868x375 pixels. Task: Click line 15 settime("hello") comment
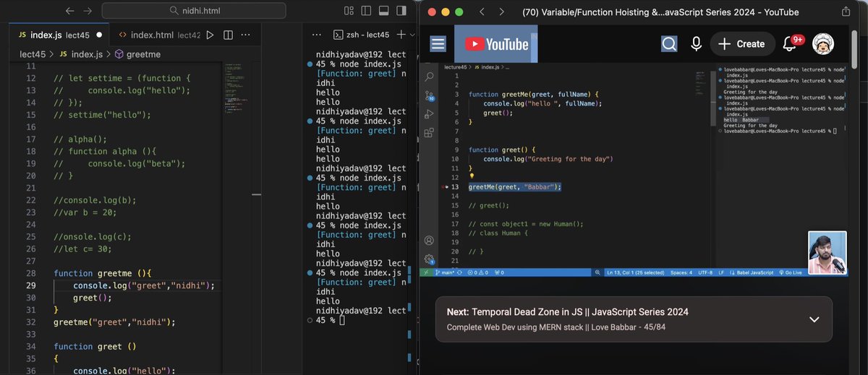tap(102, 114)
